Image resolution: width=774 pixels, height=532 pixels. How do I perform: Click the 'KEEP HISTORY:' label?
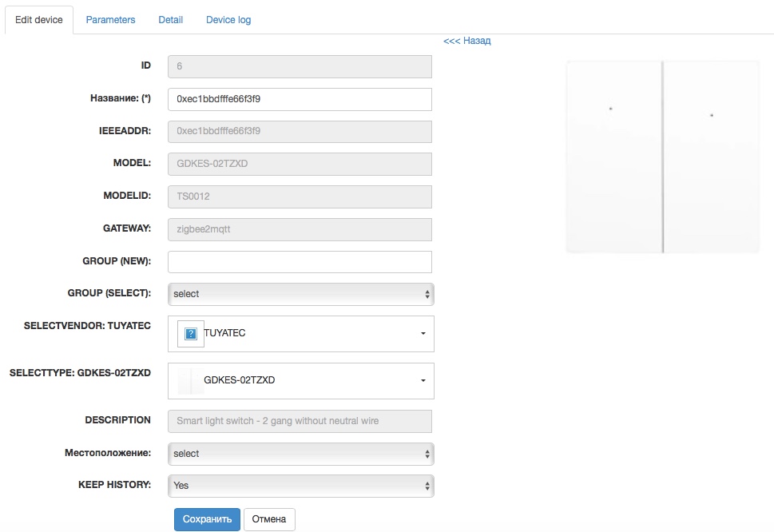point(114,485)
